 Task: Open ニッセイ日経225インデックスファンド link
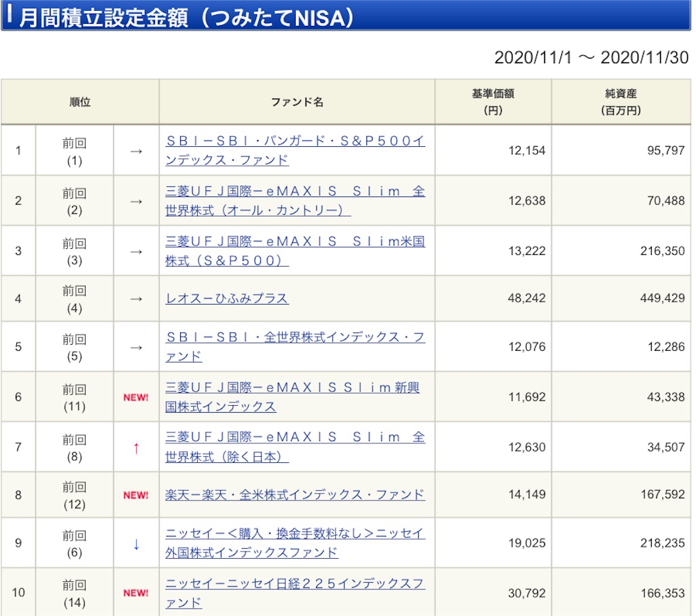tap(295, 593)
